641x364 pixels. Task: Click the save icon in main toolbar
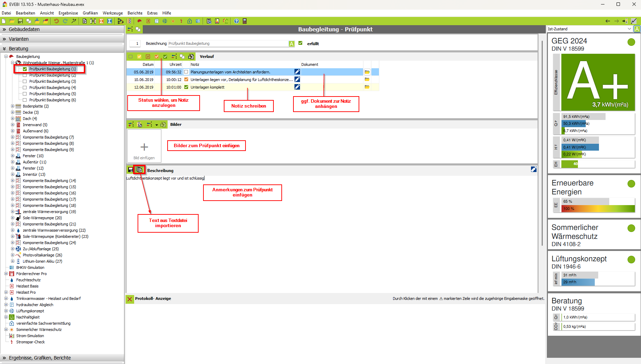point(20,21)
